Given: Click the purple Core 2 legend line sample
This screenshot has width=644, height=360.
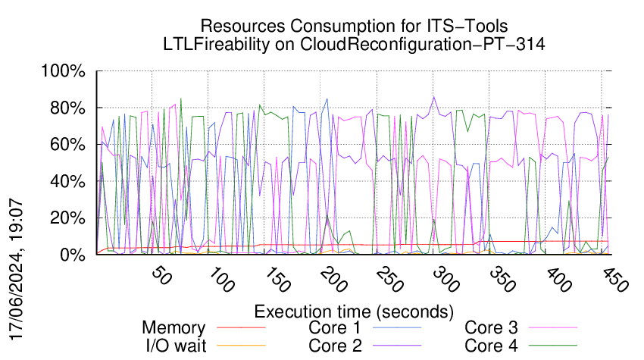Looking at the screenshot, I should point(397,346).
